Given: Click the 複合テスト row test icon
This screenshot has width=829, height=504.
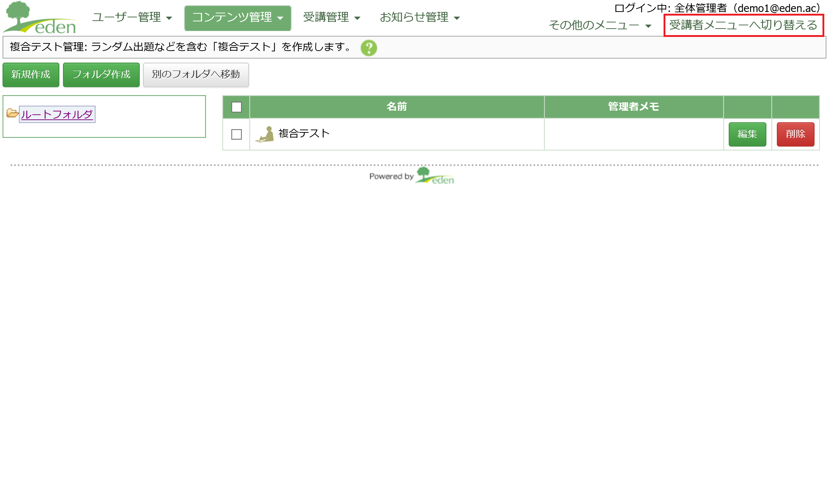Looking at the screenshot, I should coord(265,134).
